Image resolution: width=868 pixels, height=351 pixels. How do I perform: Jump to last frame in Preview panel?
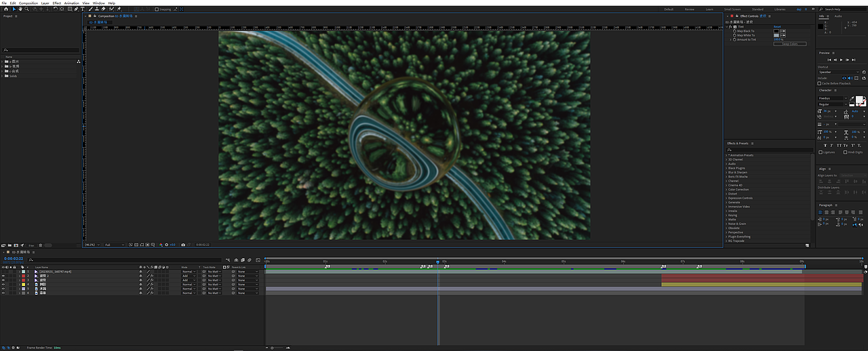click(854, 60)
